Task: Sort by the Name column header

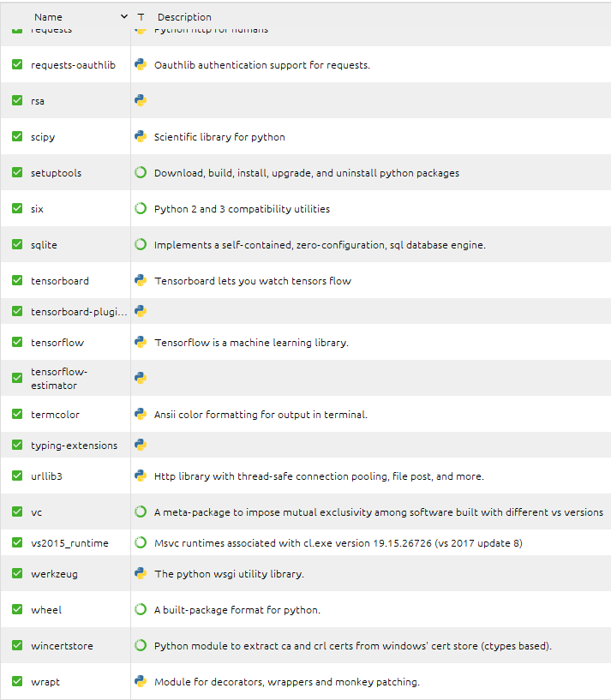Action: (x=48, y=17)
